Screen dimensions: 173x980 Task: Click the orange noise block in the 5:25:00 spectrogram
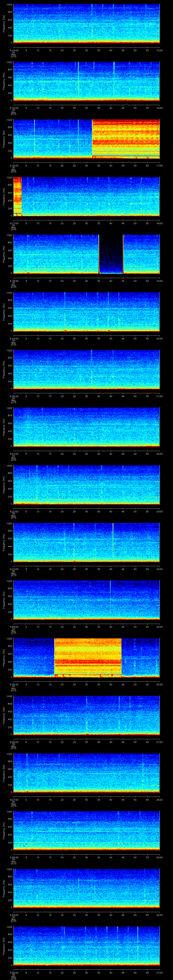point(88,657)
